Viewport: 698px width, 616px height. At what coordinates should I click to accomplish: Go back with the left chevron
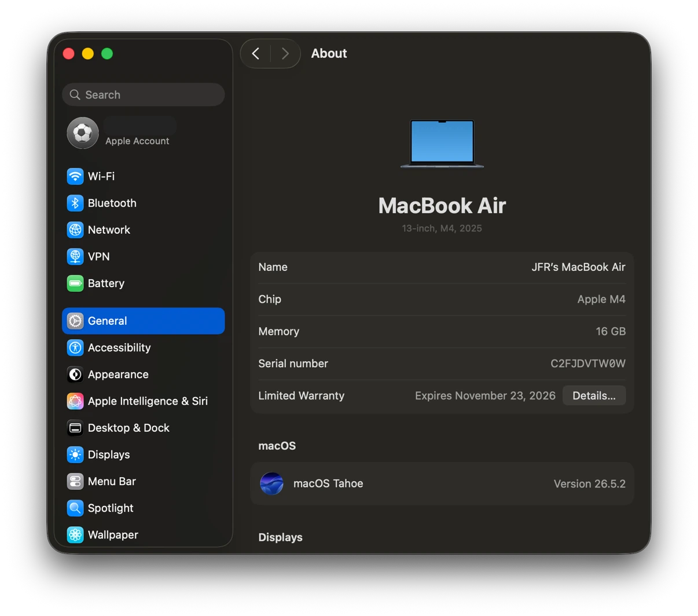pos(256,53)
